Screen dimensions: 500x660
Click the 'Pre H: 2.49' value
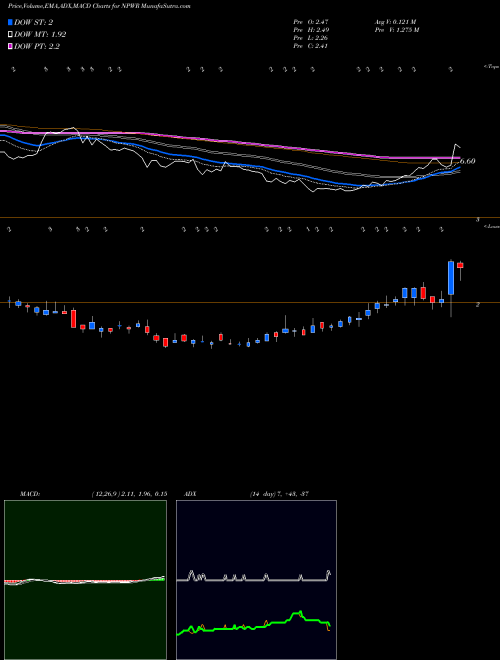click(311, 29)
